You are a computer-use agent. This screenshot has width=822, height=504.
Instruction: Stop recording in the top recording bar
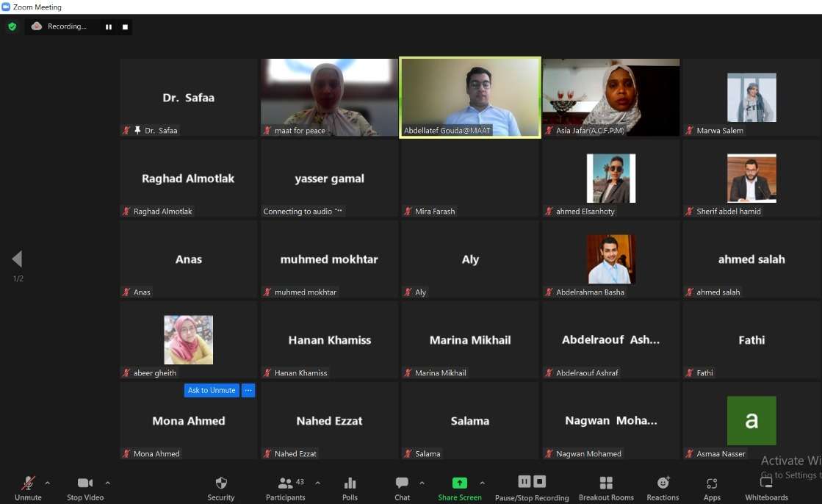click(125, 27)
